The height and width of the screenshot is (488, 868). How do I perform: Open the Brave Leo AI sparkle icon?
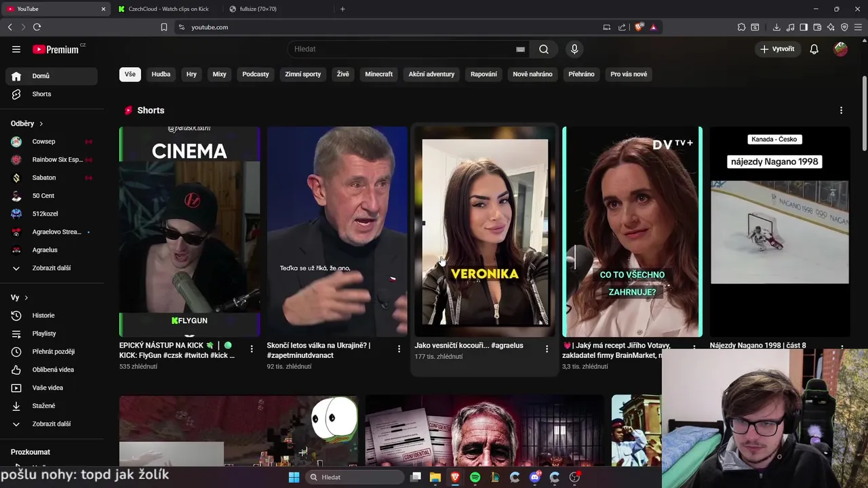[831, 27]
